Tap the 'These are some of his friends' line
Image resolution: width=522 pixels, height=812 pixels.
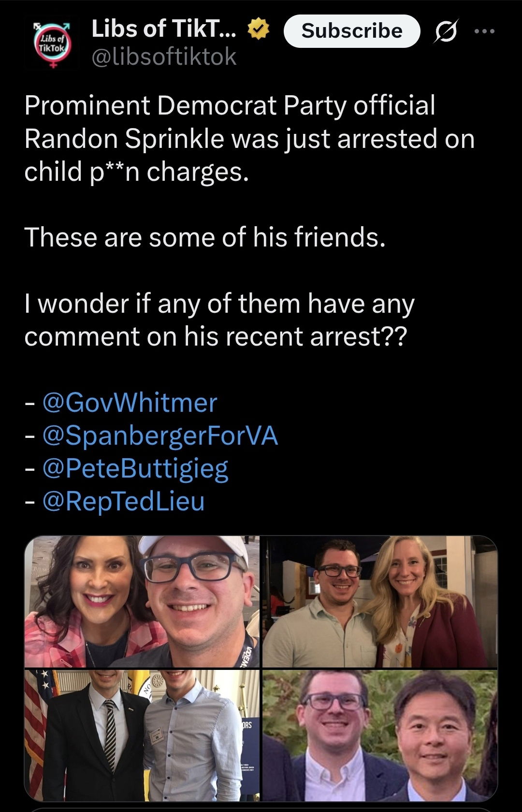coord(205,237)
